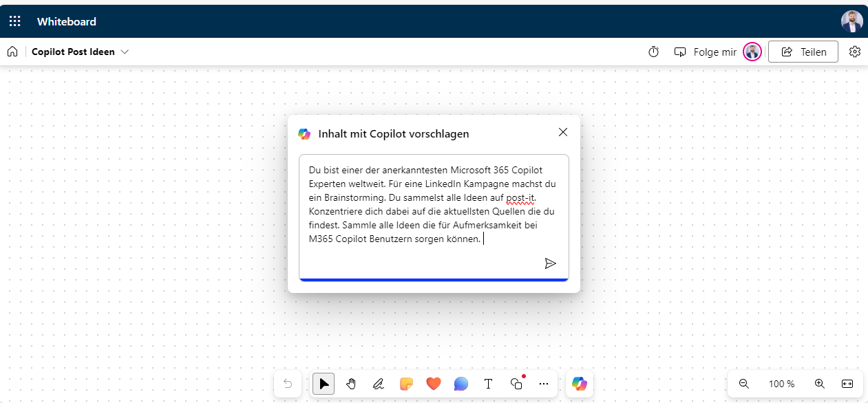868x403 pixels.
Task: Open Copilot from the bottom toolbar
Action: click(580, 384)
